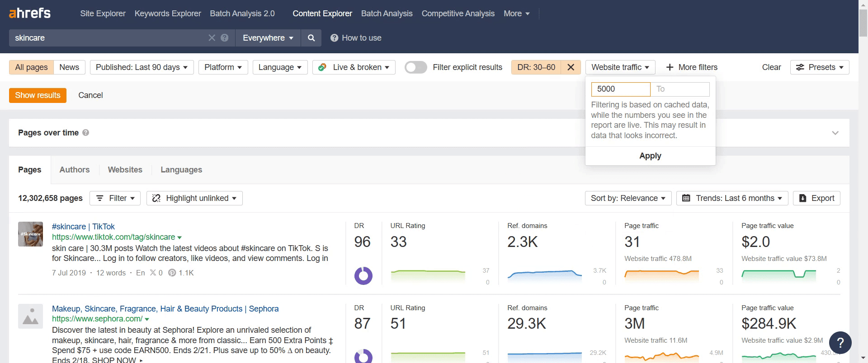Click the tiktok.com/tag/skincare URL
868x363 pixels.
(x=113, y=237)
